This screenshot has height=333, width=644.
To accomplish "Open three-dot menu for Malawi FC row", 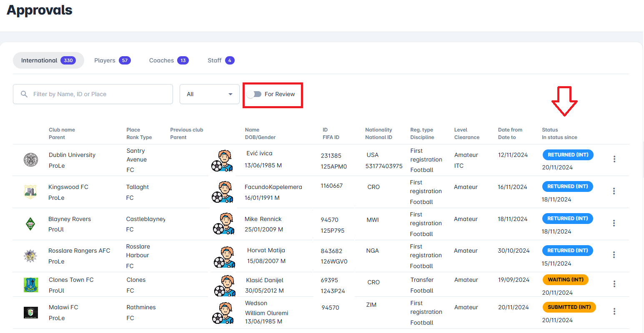I will coord(614,311).
